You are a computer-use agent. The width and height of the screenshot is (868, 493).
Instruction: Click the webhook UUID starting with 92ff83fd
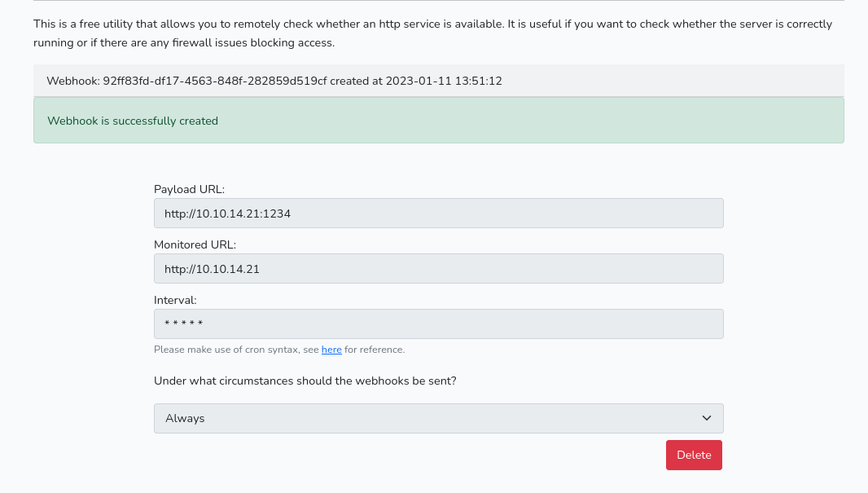click(215, 81)
